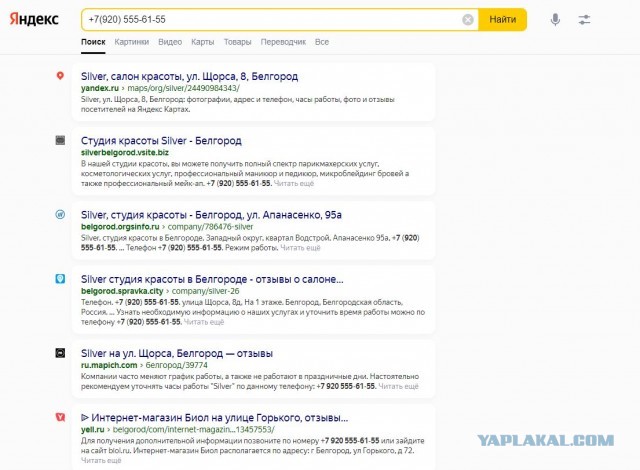Click the Найти search button
This screenshot has width=640, height=470.
coord(502,20)
